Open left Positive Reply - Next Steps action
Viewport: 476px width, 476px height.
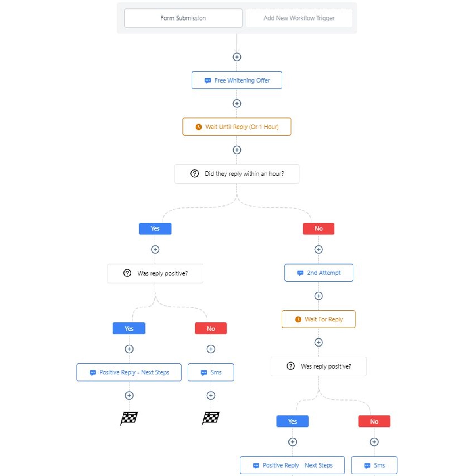click(129, 372)
